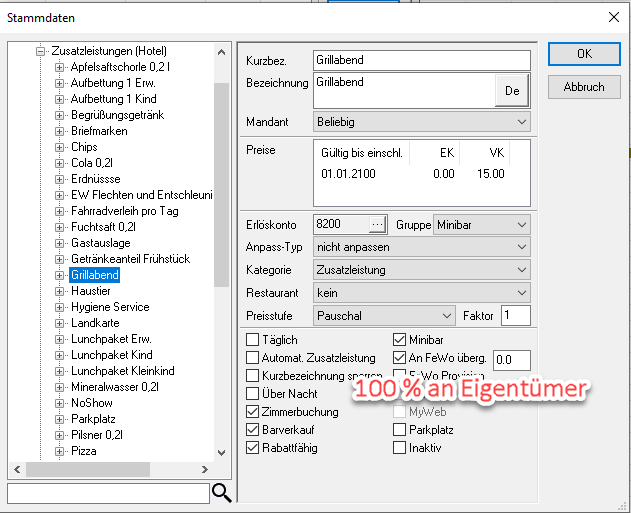Select Lunchpaket Kind tree item
This screenshot has width=631, height=513.
coord(112,355)
